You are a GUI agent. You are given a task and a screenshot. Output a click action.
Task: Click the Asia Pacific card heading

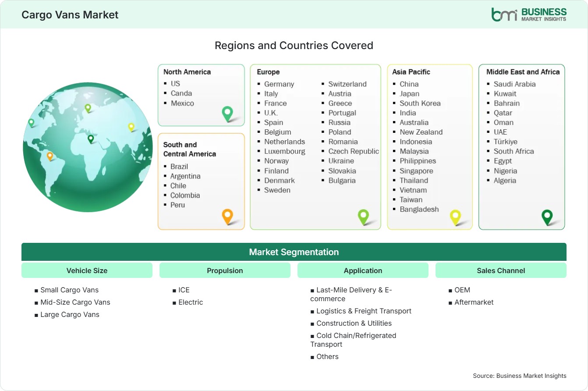[411, 72]
